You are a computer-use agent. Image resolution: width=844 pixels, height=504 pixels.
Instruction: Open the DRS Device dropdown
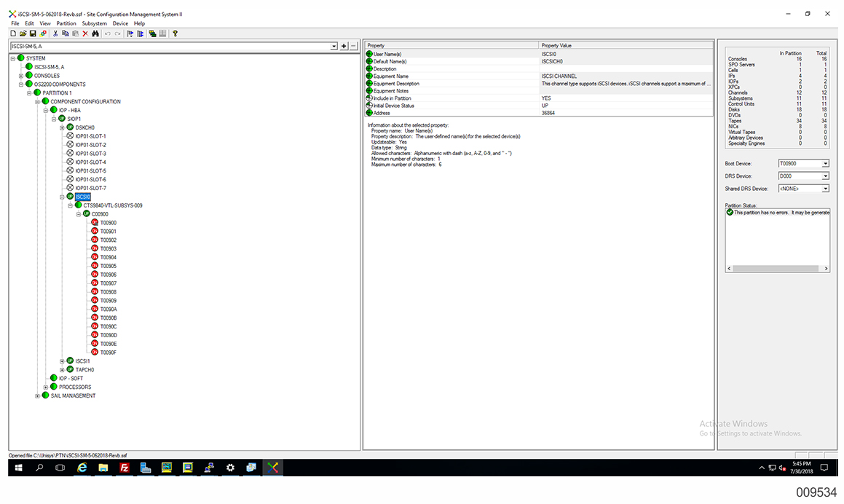[x=825, y=176]
